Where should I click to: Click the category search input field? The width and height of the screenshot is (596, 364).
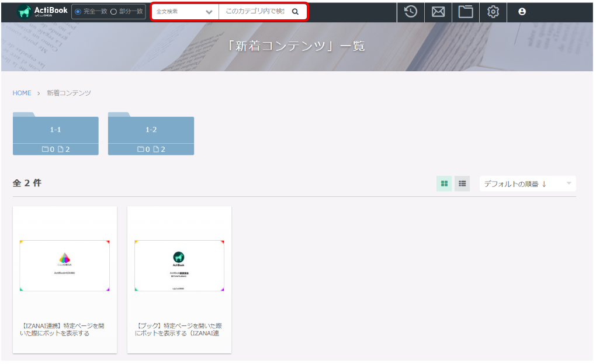(255, 12)
